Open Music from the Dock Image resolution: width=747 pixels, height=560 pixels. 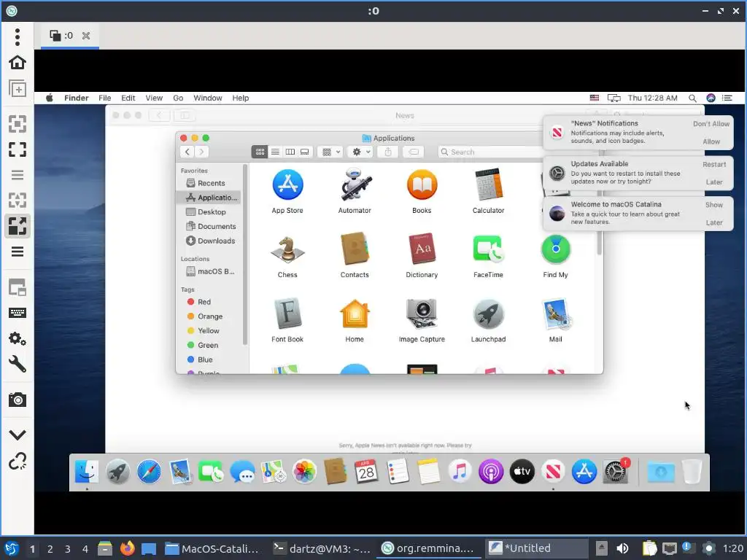(x=460, y=472)
